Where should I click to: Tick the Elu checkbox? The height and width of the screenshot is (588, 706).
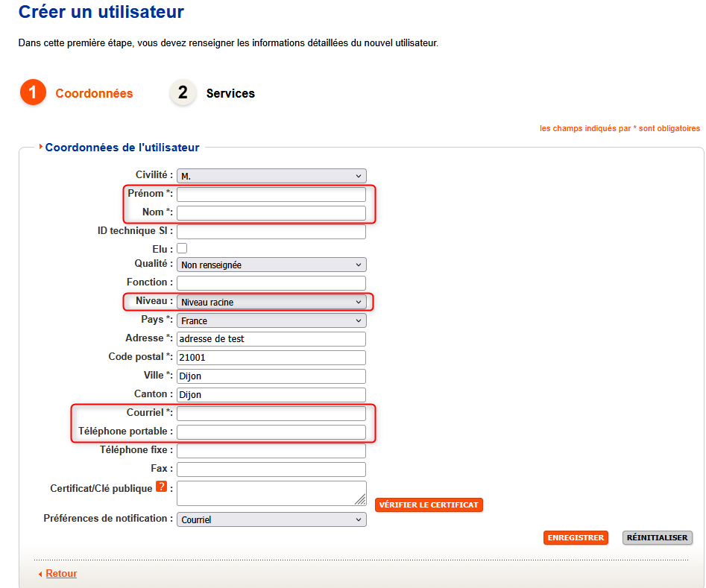click(182, 248)
